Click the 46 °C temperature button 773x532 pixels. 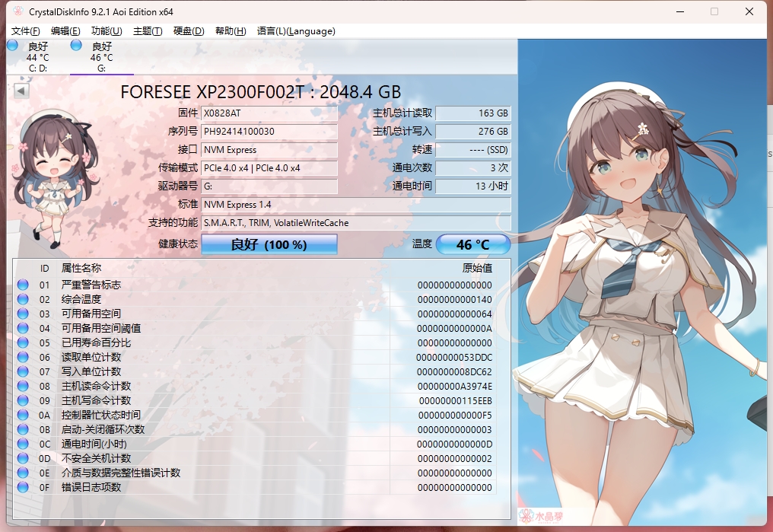pyautogui.click(x=472, y=244)
